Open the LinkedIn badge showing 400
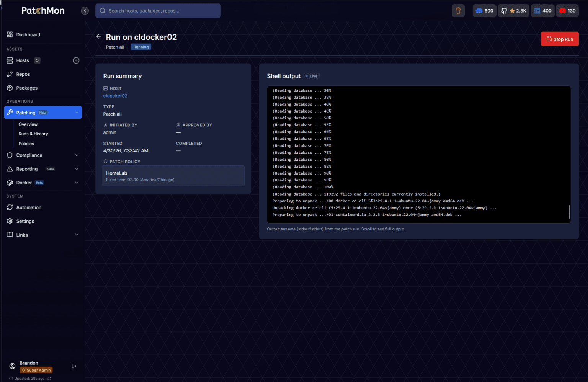The image size is (588, 382). click(x=543, y=11)
